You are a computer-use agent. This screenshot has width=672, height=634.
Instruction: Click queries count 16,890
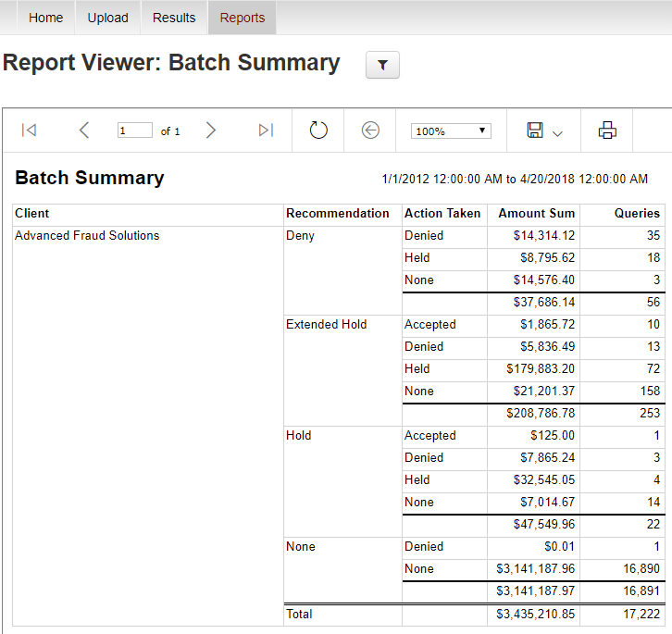[x=641, y=569]
